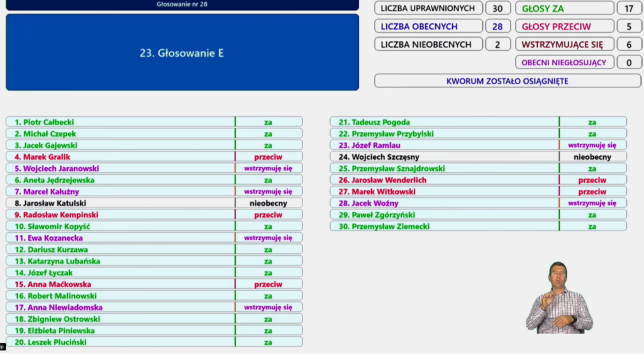Select the "OBECNI NIEGŁOSUJĄCY" label box
The height and width of the screenshot is (354, 644).
[x=564, y=62]
